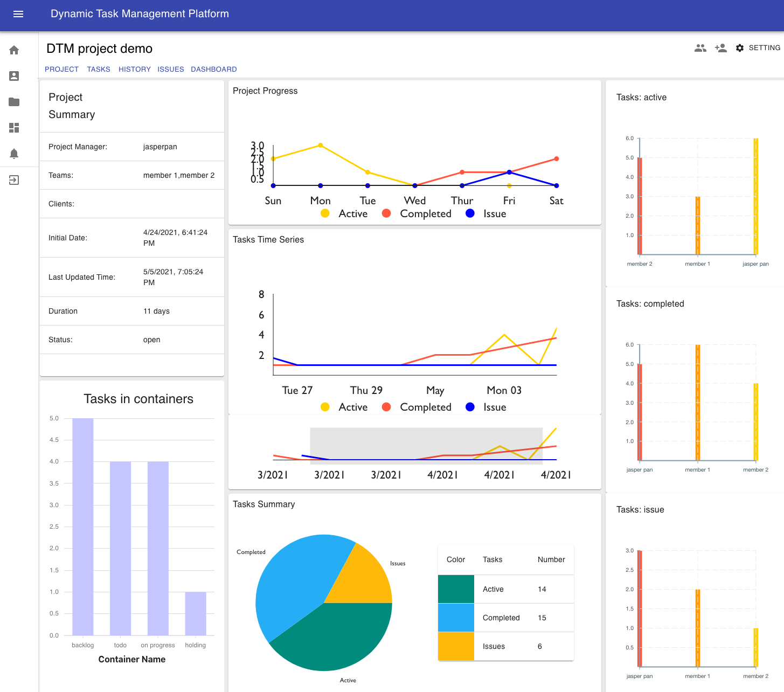Toggle Issue legend in Project Progress chart
This screenshot has height=692, width=784.
click(486, 213)
